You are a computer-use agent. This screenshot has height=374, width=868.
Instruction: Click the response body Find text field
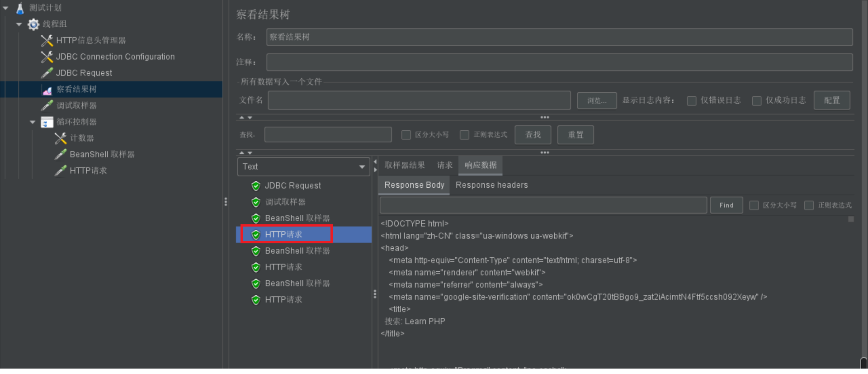(x=543, y=205)
